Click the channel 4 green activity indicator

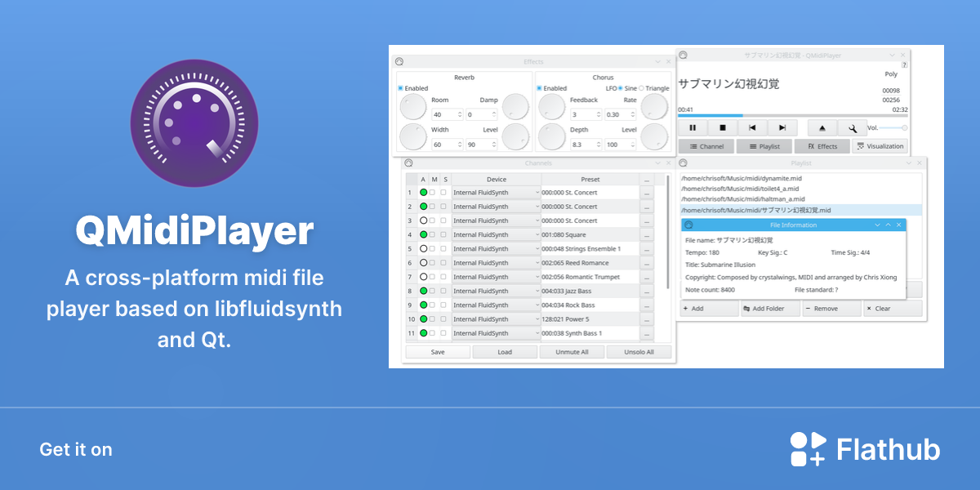point(423,235)
